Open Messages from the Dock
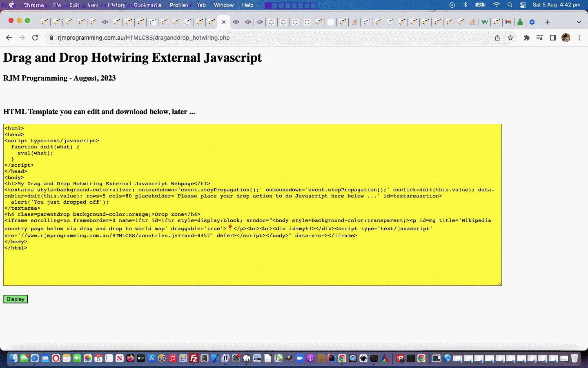 [24, 359]
